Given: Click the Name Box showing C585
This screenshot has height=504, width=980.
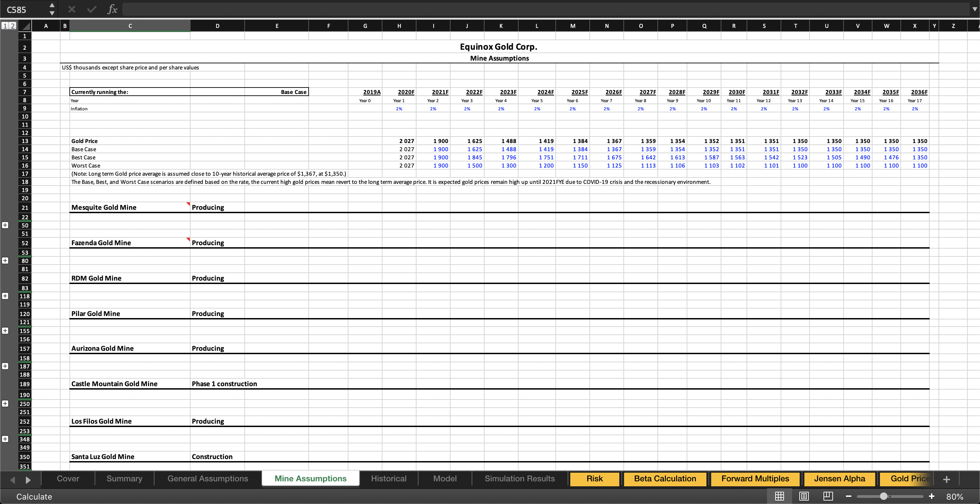Looking at the screenshot, I should [x=23, y=10].
